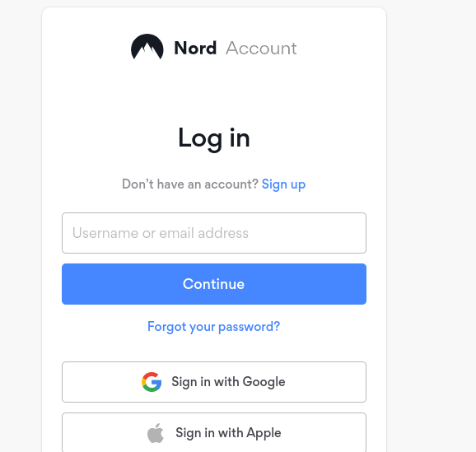Screen dimensions: 476x452
Task: Click the Google "G" logo icon
Action: click(x=152, y=382)
